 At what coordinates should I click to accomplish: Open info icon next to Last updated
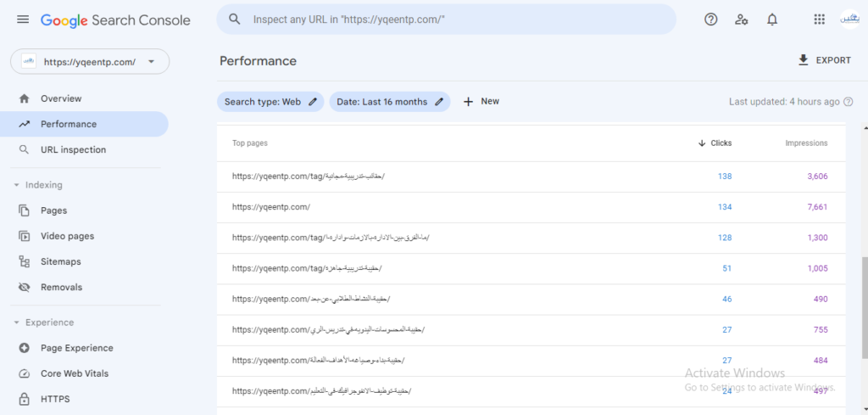848,102
